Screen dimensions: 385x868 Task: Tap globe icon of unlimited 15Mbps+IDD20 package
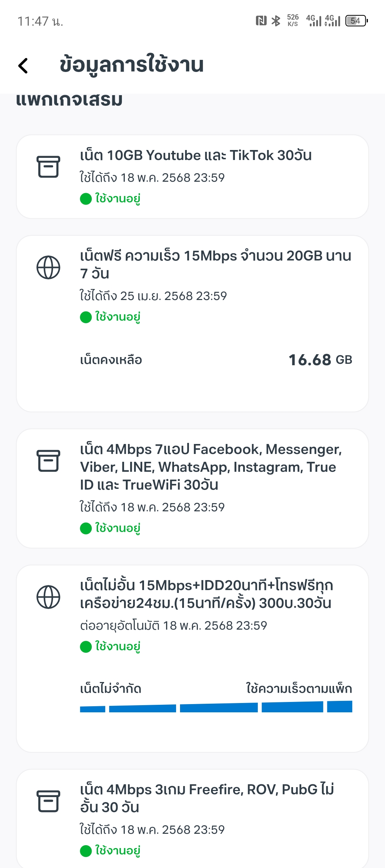click(48, 597)
